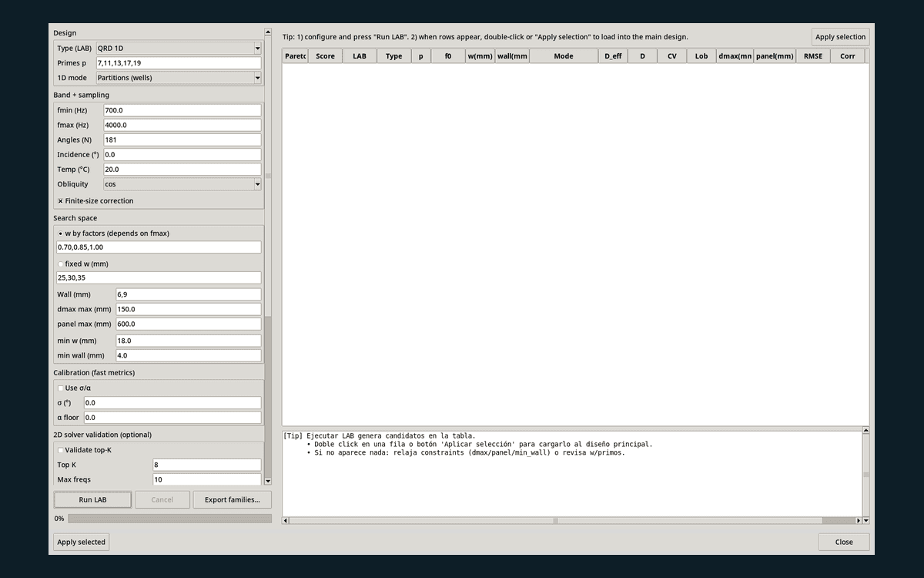924x578 pixels.
Task: Focus the Top K field
Action: [207, 465]
